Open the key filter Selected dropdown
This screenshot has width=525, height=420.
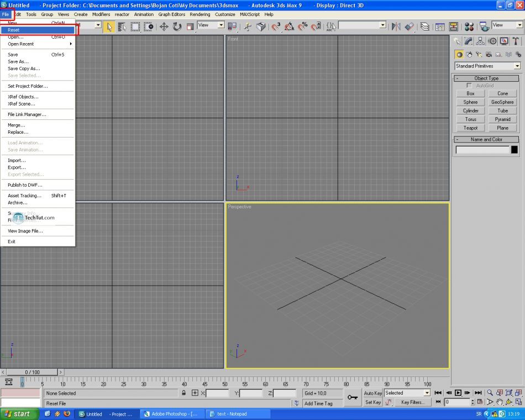tap(427, 393)
